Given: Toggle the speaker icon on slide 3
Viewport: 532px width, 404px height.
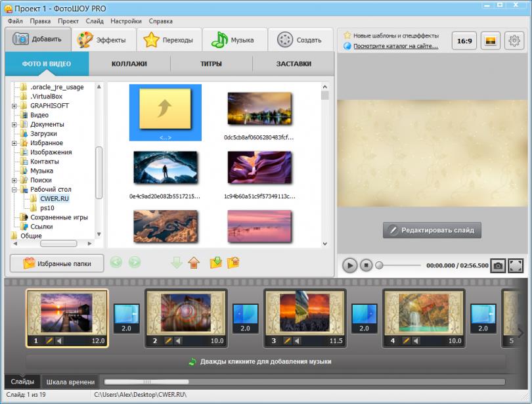Looking at the screenshot, I should click(297, 341).
